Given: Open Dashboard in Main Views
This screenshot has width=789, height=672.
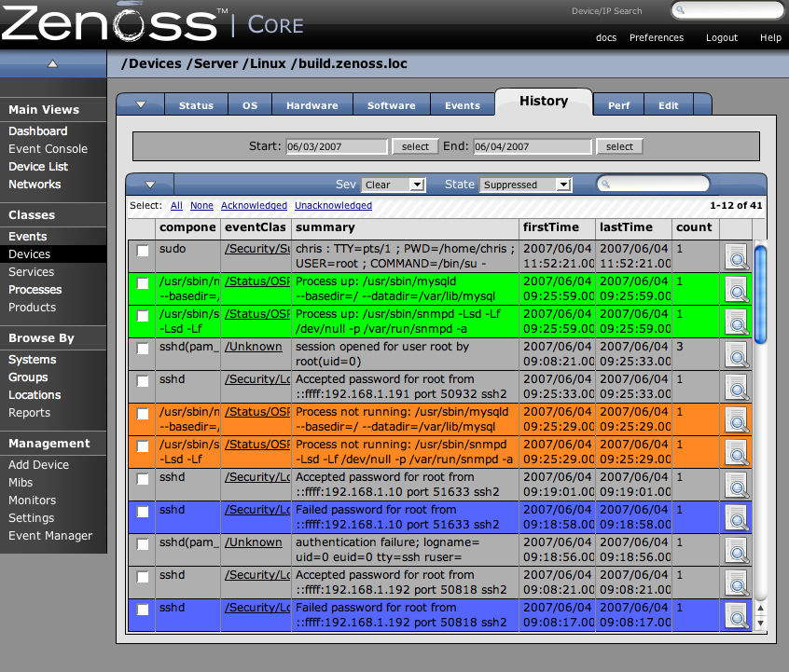Looking at the screenshot, I should click(37, 131).
